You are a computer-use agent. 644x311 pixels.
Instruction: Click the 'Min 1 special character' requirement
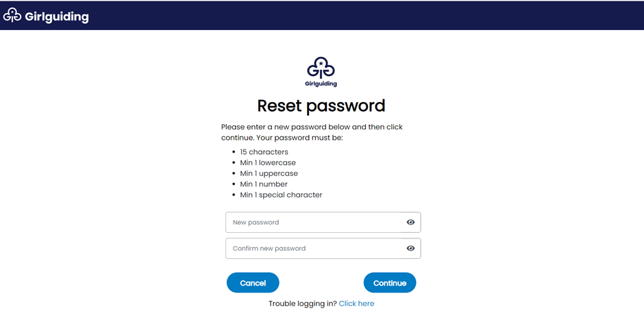point(281,195)
